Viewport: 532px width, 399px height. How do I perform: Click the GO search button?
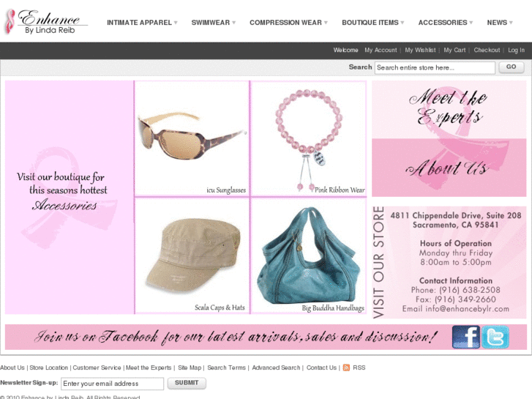(511, 67)
